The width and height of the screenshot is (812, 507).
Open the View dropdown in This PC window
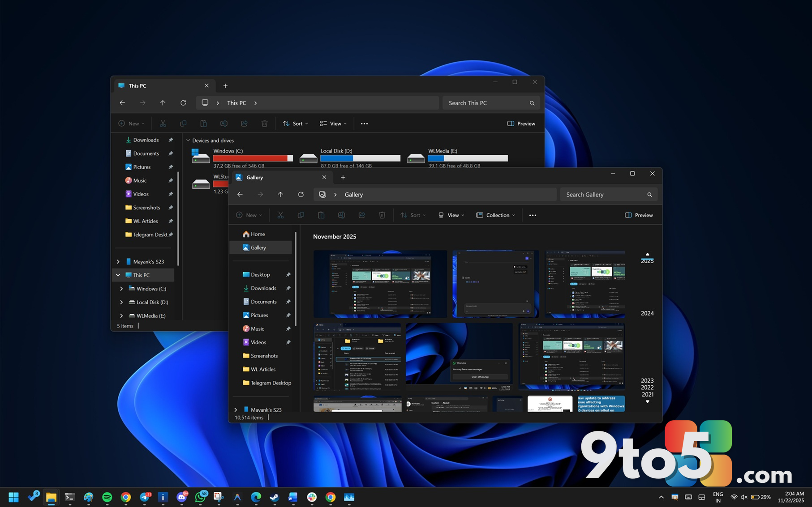point(333,124)
